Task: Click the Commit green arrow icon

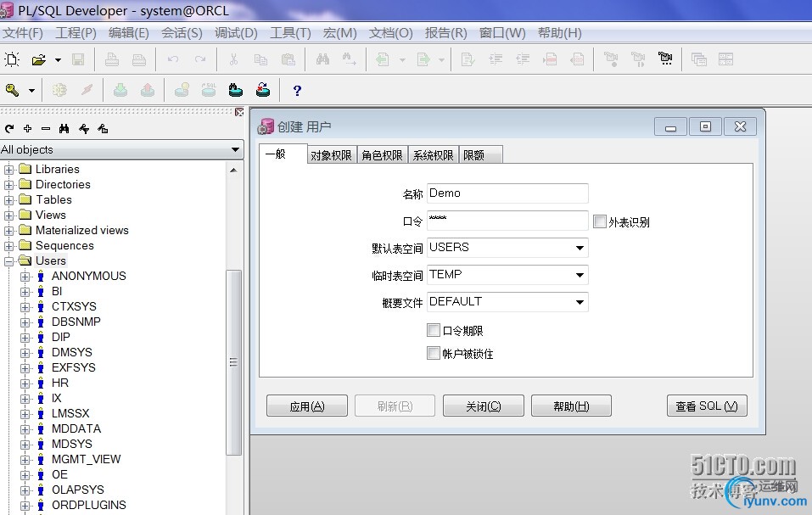Action: point(120,91)
